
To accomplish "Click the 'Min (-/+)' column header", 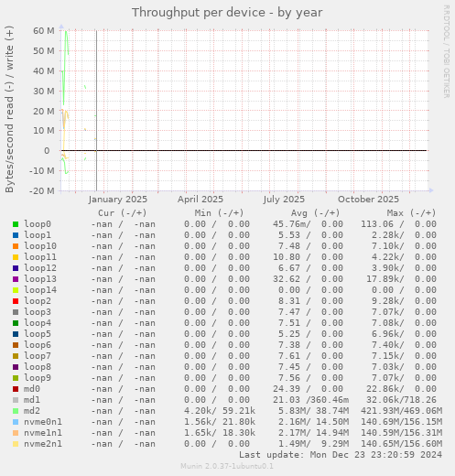I will click(219, 212).
